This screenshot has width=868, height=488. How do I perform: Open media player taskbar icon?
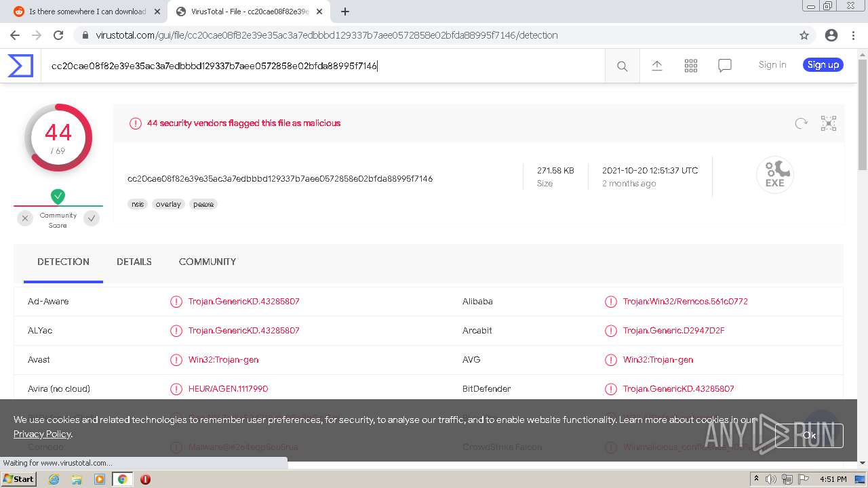pyautogui.click(x=100, y=479)
